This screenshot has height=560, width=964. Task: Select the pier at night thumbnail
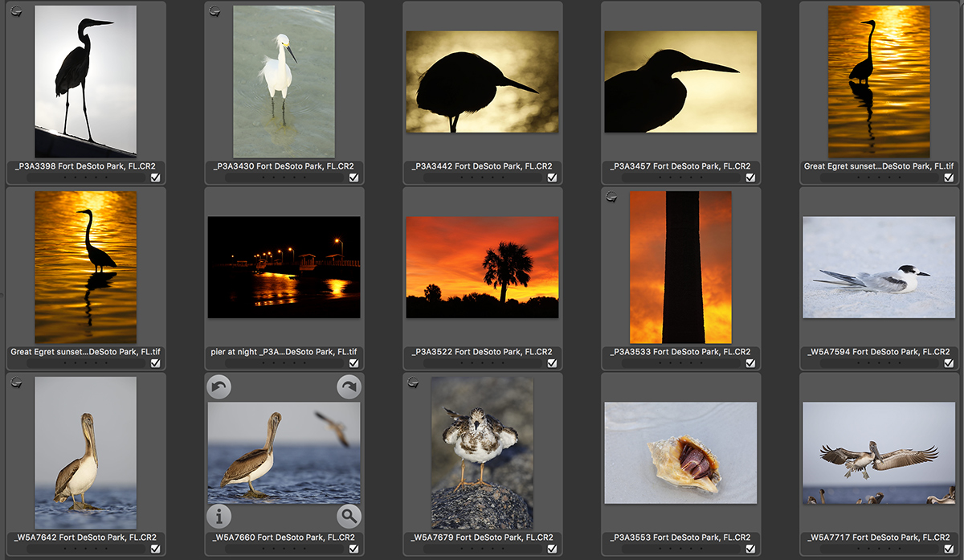284,267
